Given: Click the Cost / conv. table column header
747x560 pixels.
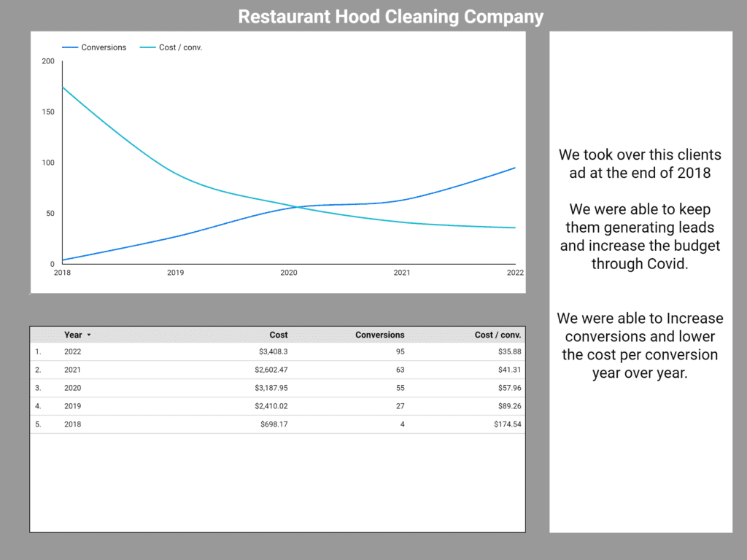Looking at the screenshot, I should [498, 335].
